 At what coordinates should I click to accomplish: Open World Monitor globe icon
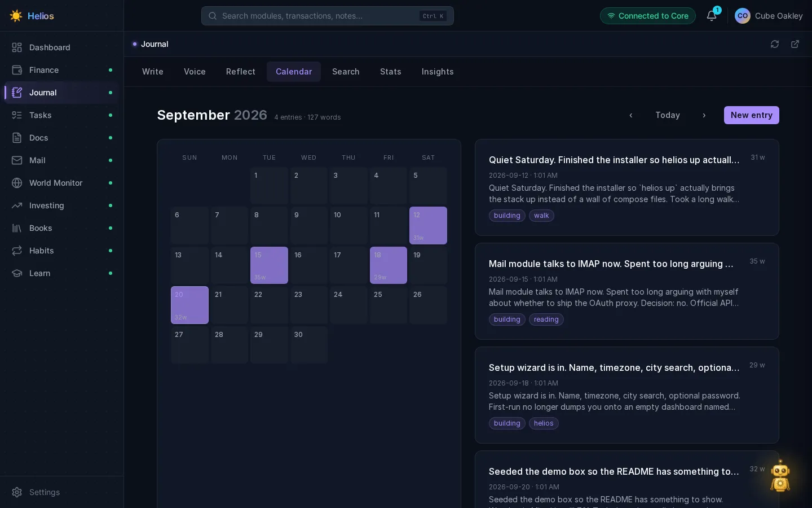17,183
